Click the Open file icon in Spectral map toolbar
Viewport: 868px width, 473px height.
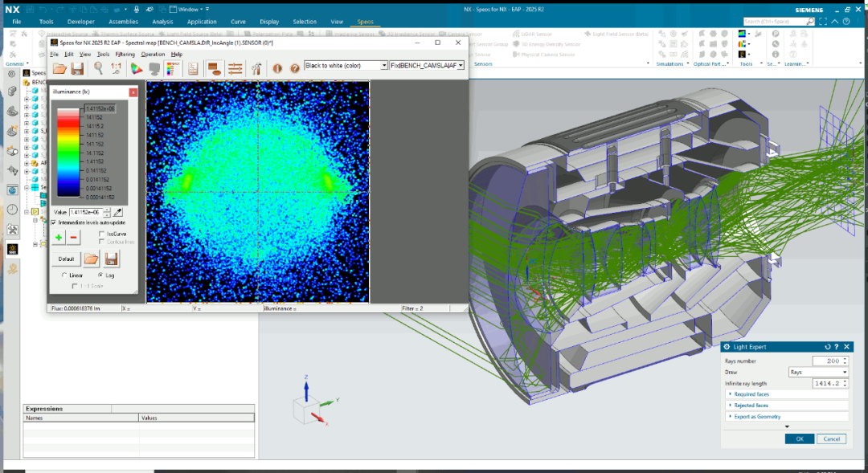59,68
